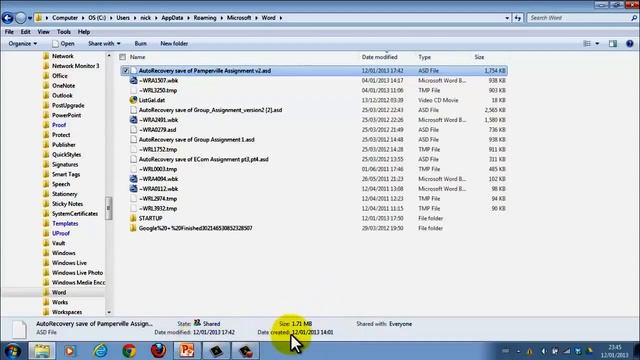Select ~WRL2974.tmp file
The image size is (640, 360).
click(x=158, y=199)
